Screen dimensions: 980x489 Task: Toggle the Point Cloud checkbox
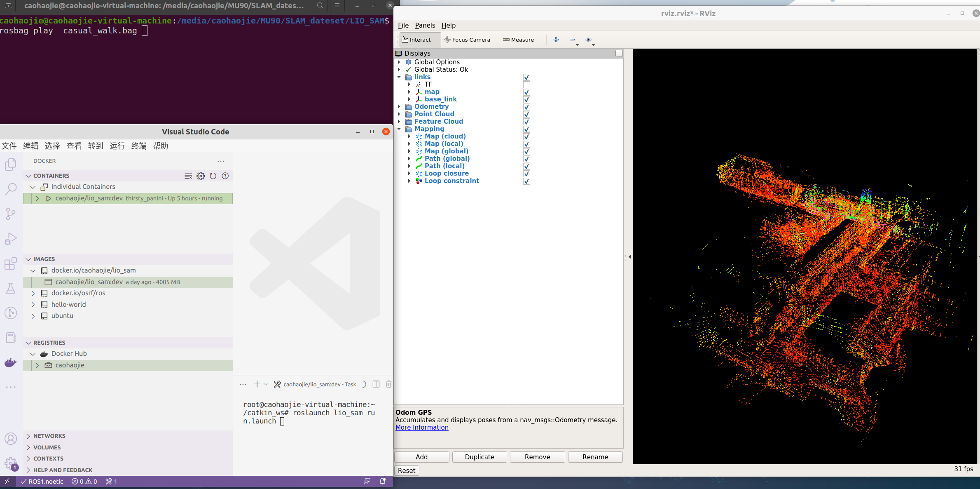point(526,115)
